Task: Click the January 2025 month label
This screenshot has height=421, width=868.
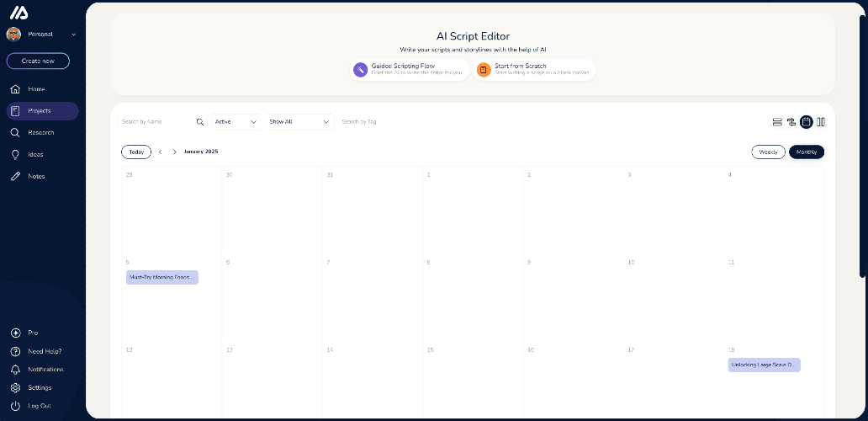Action: [201, 152]
